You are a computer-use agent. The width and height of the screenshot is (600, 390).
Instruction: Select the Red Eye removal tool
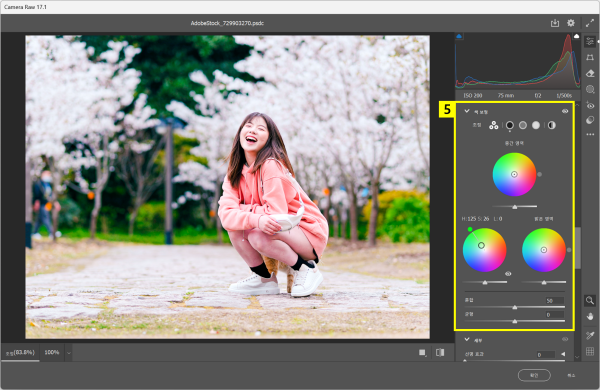coord(590,105)
